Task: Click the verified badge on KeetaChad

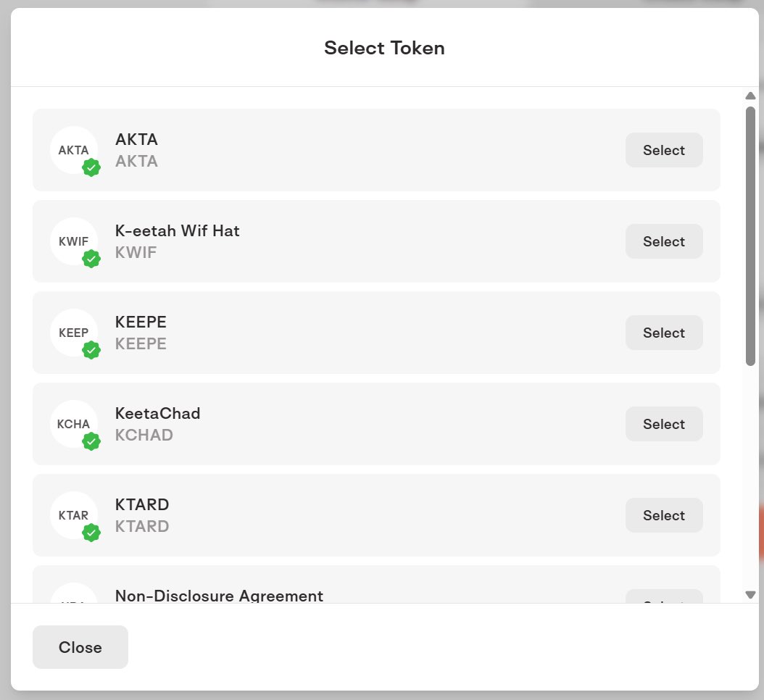Action: point(91,441)
